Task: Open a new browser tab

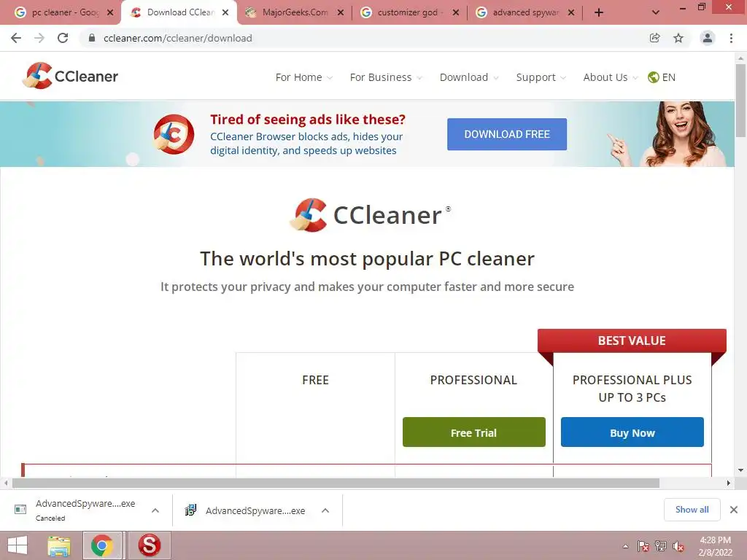Action: (x=599, y=12)
